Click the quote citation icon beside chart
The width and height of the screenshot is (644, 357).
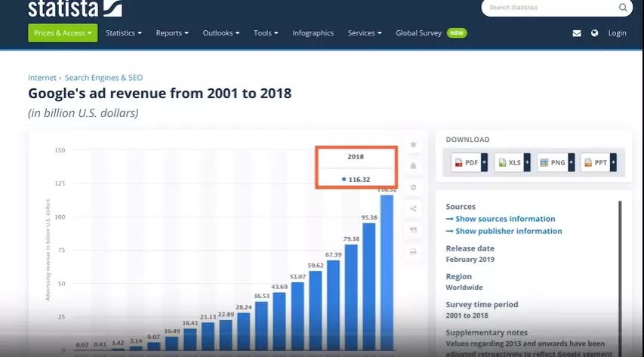point(413,230)
